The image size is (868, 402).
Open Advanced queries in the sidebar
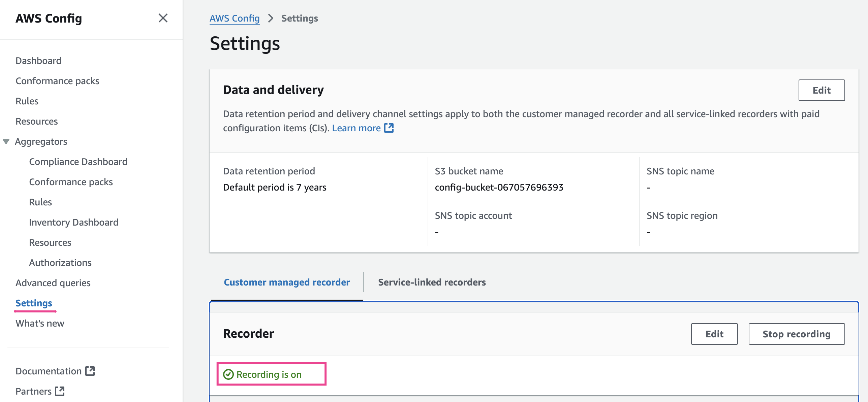pyautogui.click(x=53, y=283)
